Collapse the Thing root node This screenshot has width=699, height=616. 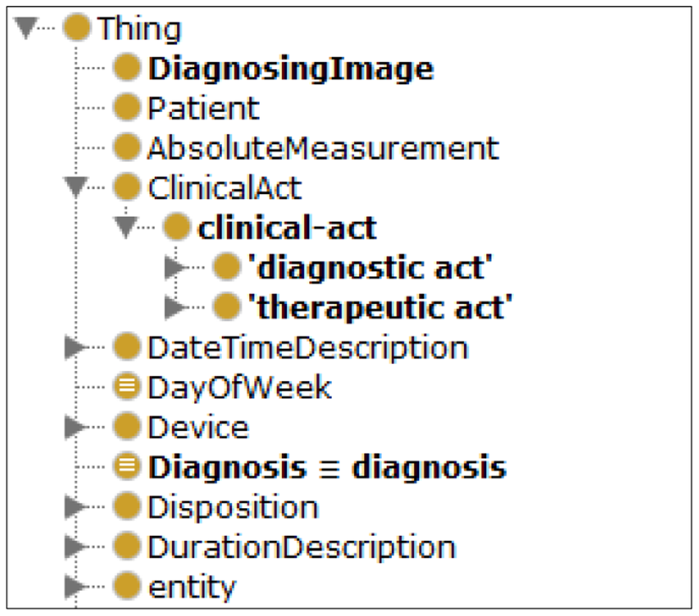pos(26,29)
